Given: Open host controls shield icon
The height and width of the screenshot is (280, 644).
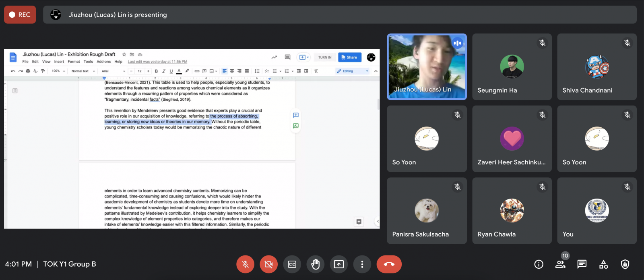Looking at the screenshot, I should (625, 264).
